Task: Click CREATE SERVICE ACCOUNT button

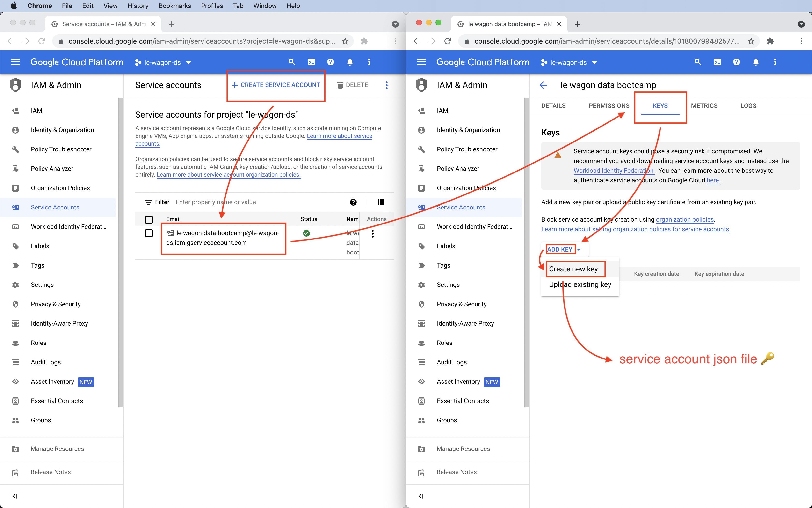Action: 276,85
